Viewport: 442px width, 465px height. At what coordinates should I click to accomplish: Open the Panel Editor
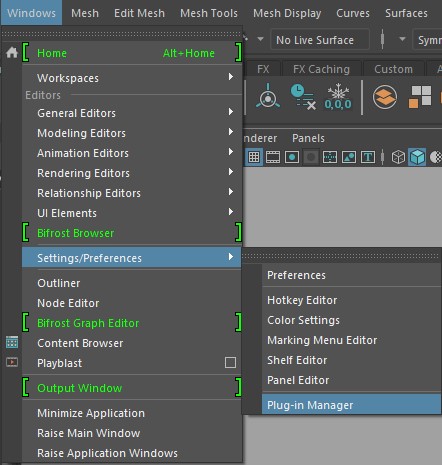(351, 380)
